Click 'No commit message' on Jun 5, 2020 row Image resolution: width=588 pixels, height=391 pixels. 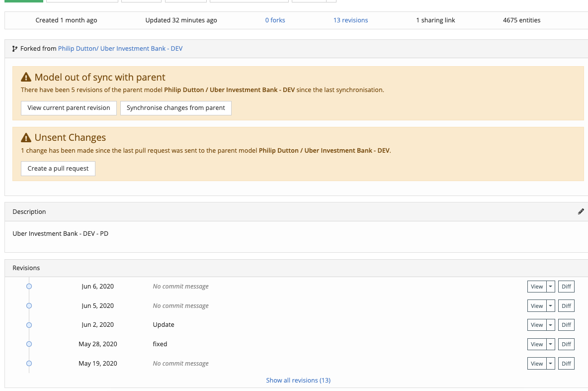click(181, 306)
